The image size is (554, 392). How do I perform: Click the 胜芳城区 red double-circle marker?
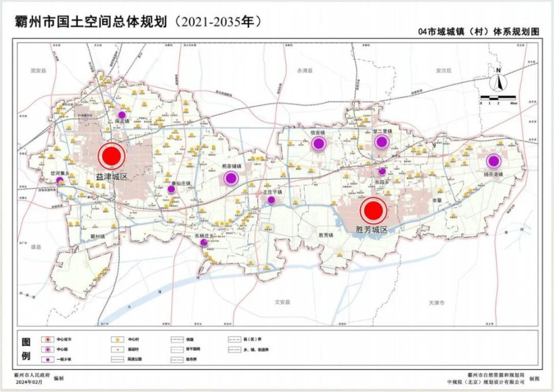click(373, 209)
